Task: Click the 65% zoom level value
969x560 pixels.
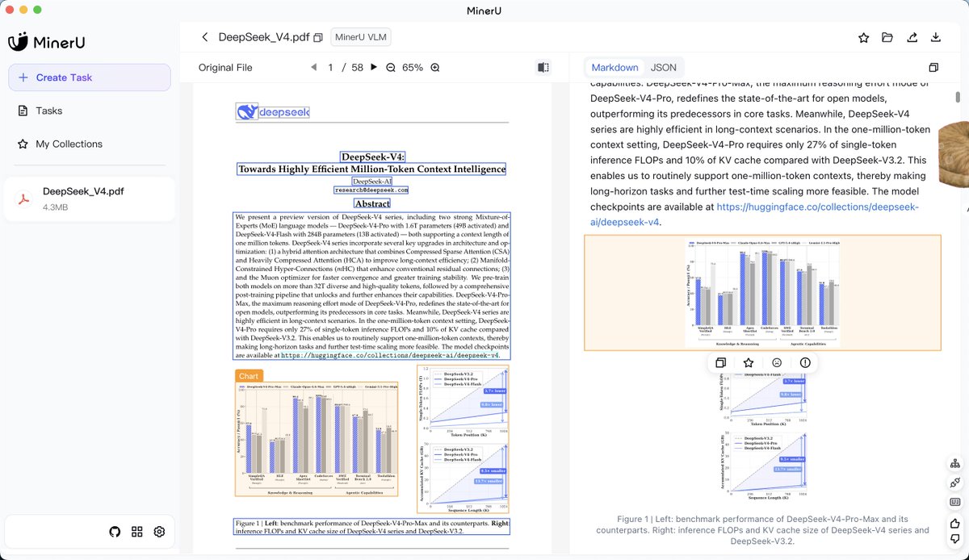Action: [x=413, y=68]
